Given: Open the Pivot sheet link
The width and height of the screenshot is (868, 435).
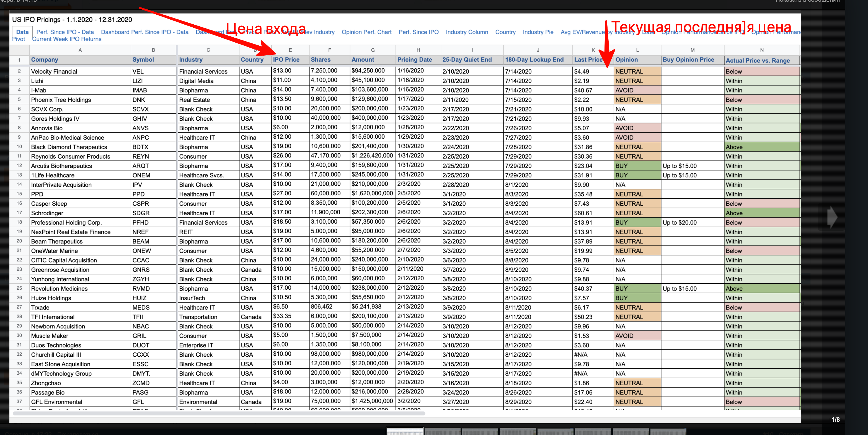Looking at the screenshot, I should 19,39.
